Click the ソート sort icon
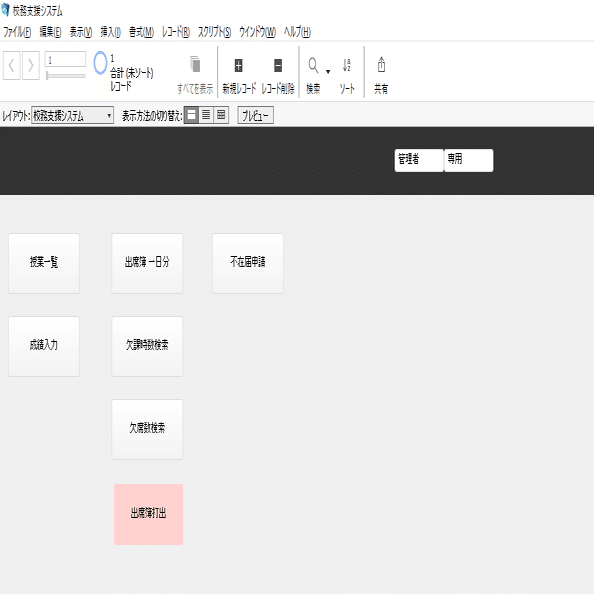Screen dimensions: 594x594 [x=346, y=65]
